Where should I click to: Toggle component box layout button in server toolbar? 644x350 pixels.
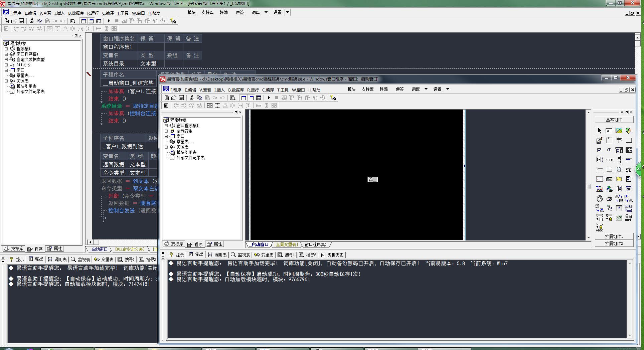tap(259, 98)
